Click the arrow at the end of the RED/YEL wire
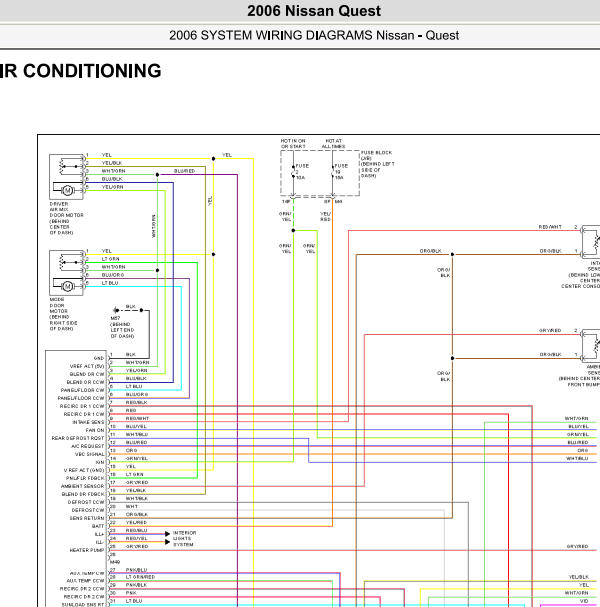 (167, 542)
